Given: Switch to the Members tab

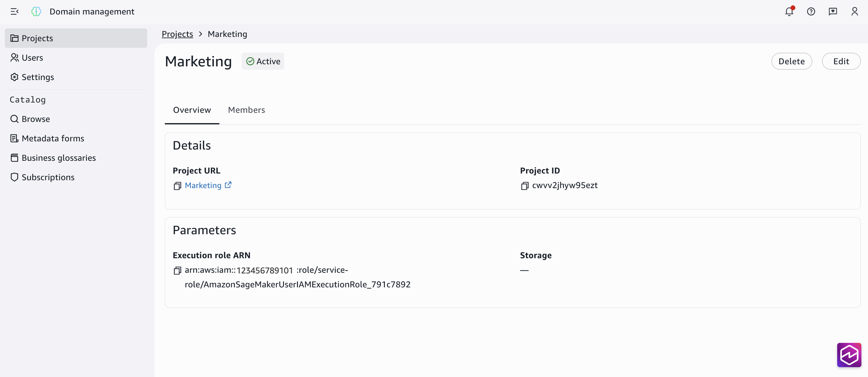Looking at the screenshot, I should 246,110.
